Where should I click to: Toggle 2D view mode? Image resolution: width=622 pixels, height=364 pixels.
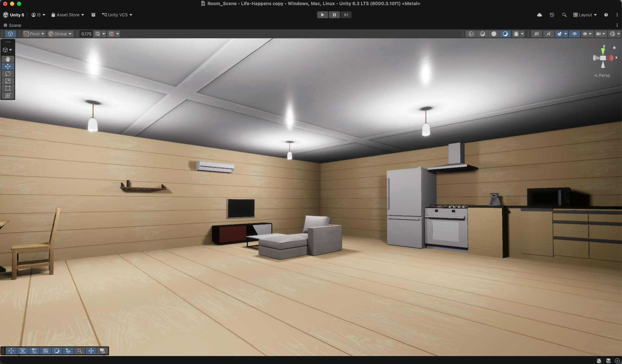[537, 34]
